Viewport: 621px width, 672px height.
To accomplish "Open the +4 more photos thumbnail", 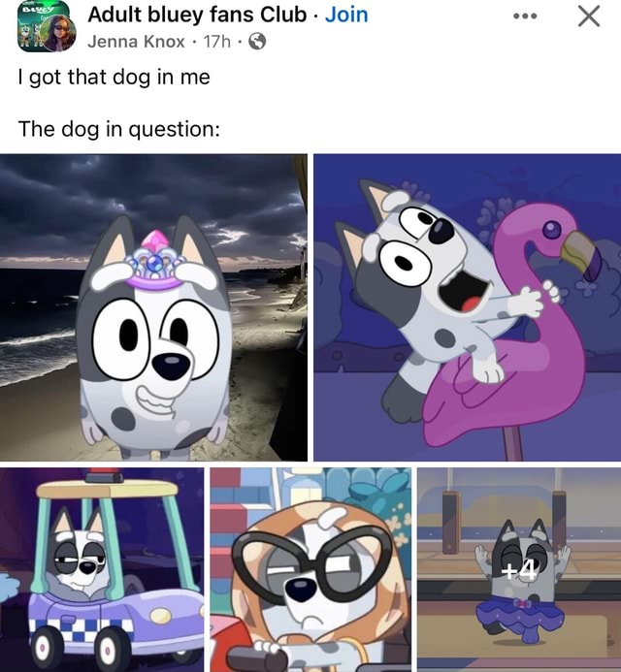I will (519, 569).
